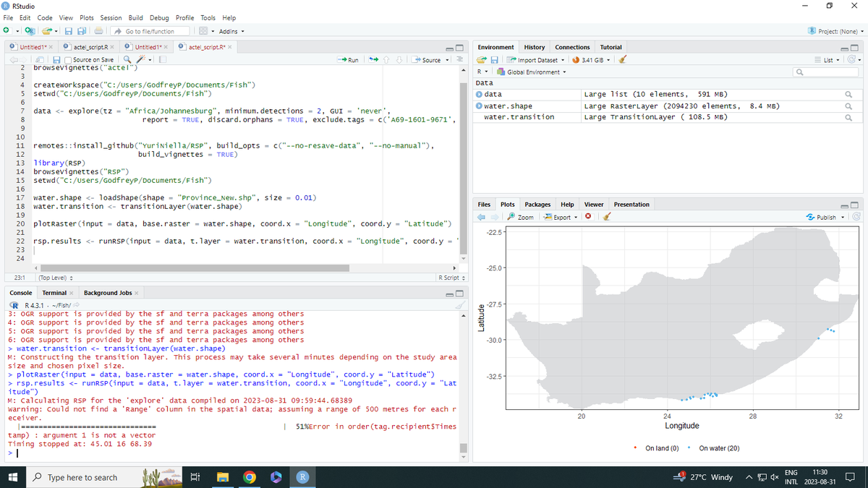868x488 pixels.
Task: Close the active actel_script.R* tab
Action: coord(229,47)
